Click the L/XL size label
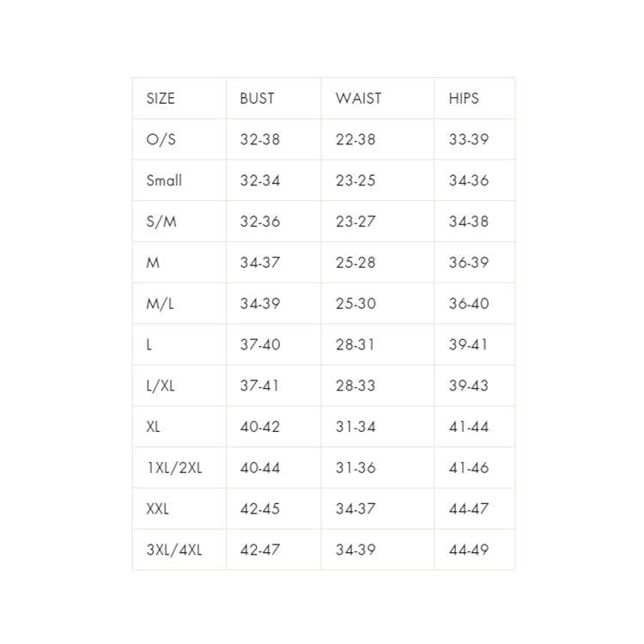 [x=161, y=386]
